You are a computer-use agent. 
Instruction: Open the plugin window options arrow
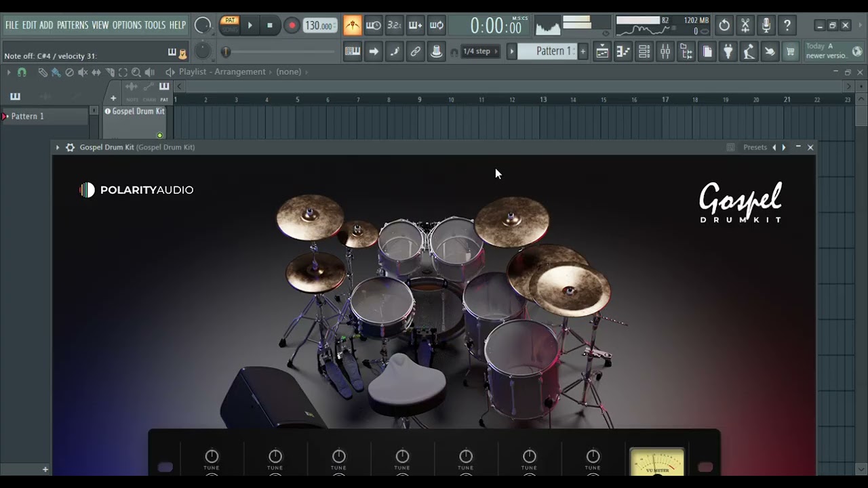(x=58, y=147)
